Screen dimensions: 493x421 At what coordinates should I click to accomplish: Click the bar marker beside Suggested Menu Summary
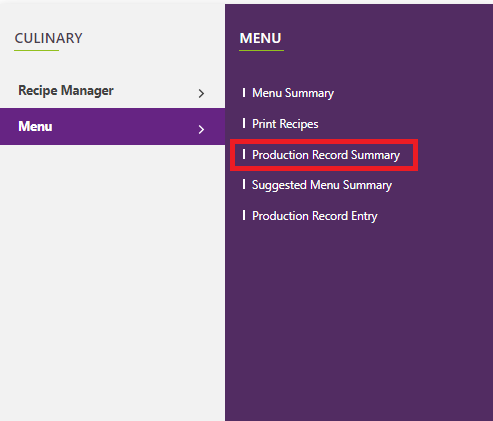(x=244, y=184)
